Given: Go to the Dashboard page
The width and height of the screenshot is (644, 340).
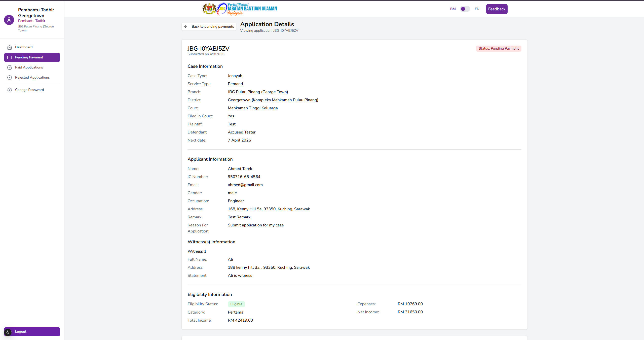Looking at the screenshot, I should (x=24, y=47).
